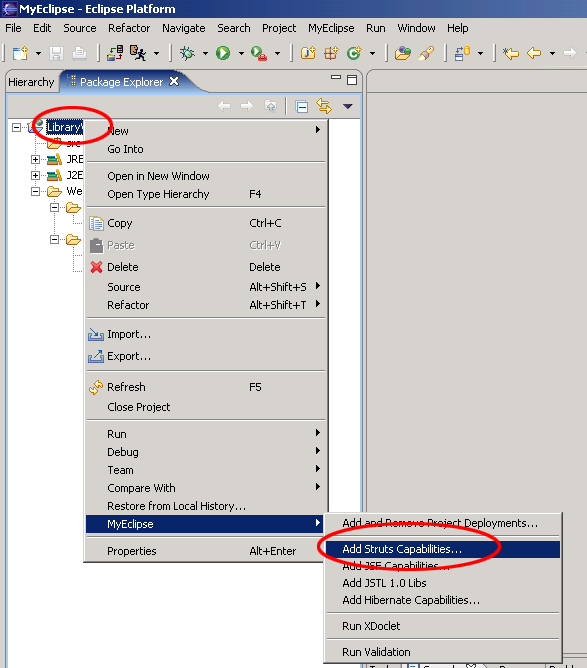Click the Back navigation arrow in main toolbar
Viewport: 587px width, 668px height.
(x=534, y=53)
